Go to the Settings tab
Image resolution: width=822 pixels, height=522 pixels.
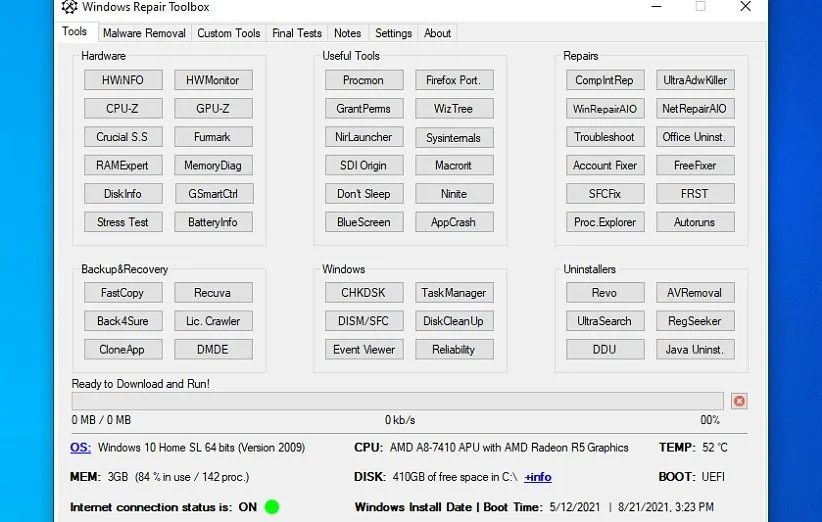click(x=393, y=33)
